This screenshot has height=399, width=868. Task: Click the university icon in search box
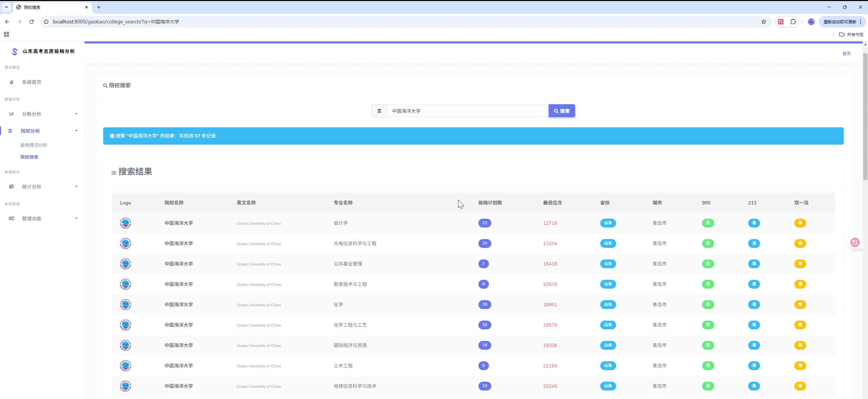(x=379, y=111)
